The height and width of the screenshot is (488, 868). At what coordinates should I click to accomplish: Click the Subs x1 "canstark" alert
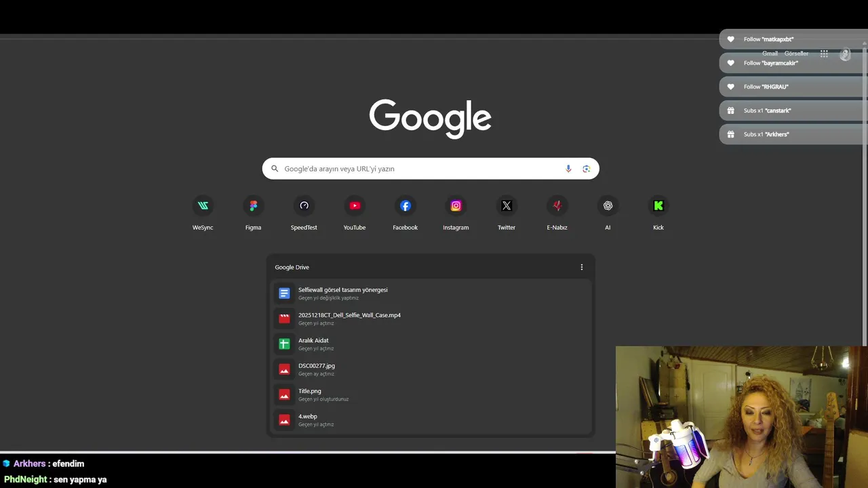793,110
